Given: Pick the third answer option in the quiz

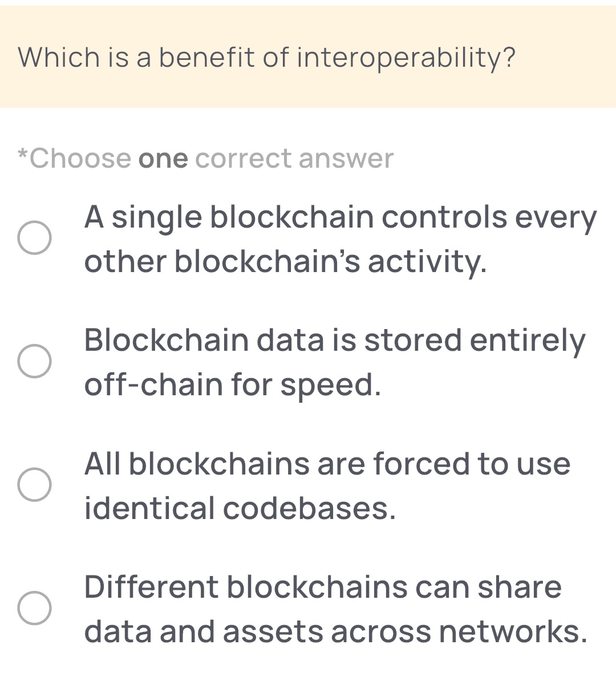Looking at the screenshot, I should 325,486.
